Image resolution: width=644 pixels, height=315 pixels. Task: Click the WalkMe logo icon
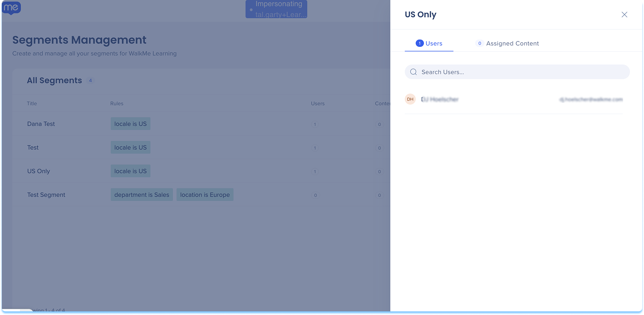(11, 8)
